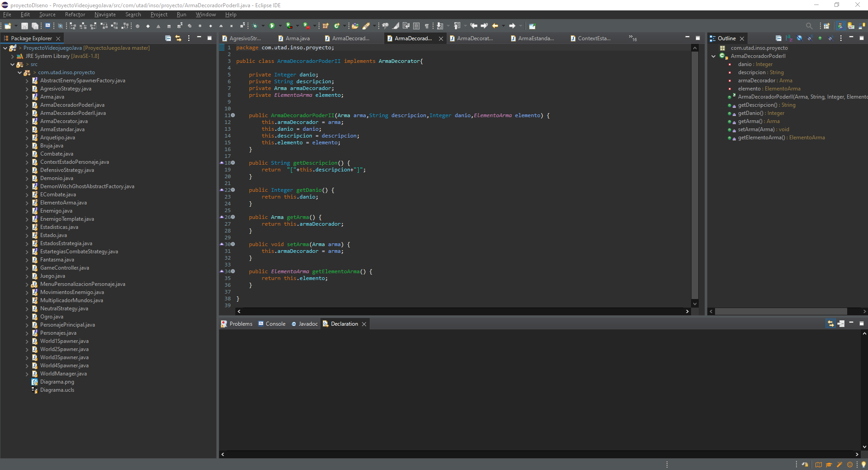Click the New file wizard icon
Screen dimensions: 868x470
tap(8, 26)
